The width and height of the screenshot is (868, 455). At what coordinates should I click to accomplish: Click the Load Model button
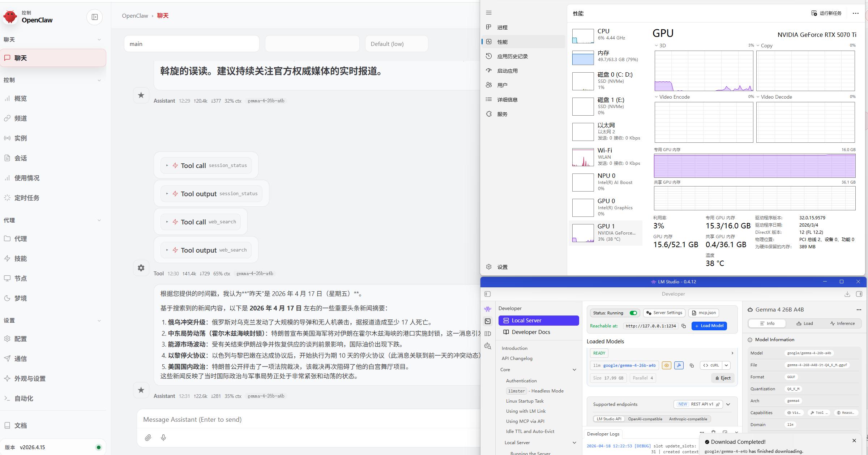[x=709, y=326]
